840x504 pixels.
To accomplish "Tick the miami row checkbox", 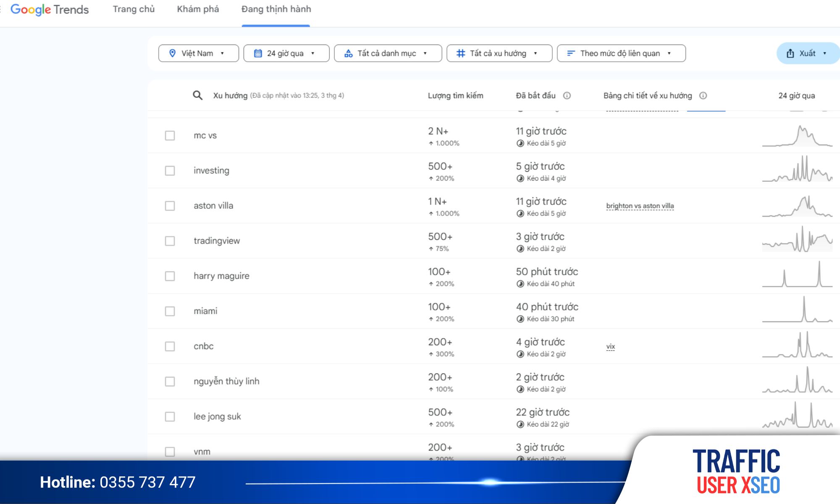I will [x=170, y=311].
